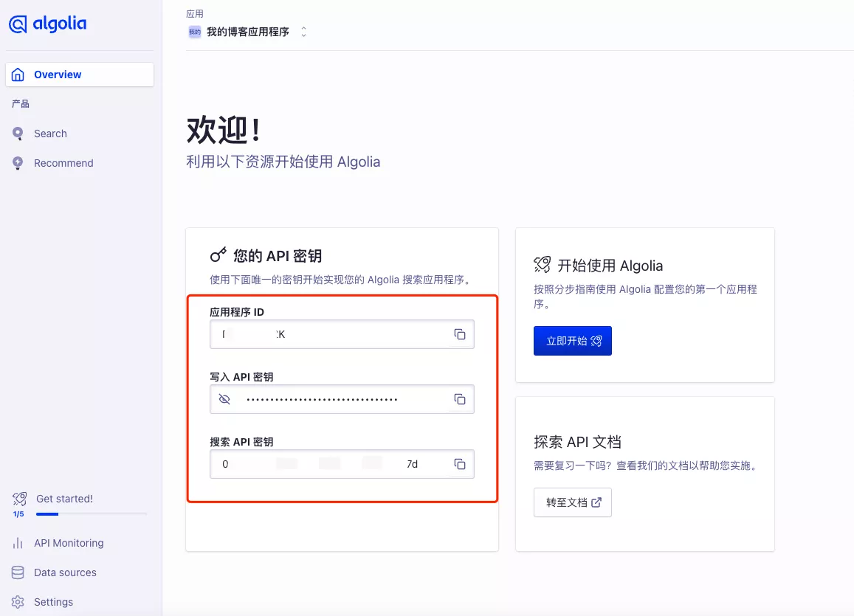The image size is (854, 616).
Task: Click the 立即开始 button
Action: click(x=573, y=341)
